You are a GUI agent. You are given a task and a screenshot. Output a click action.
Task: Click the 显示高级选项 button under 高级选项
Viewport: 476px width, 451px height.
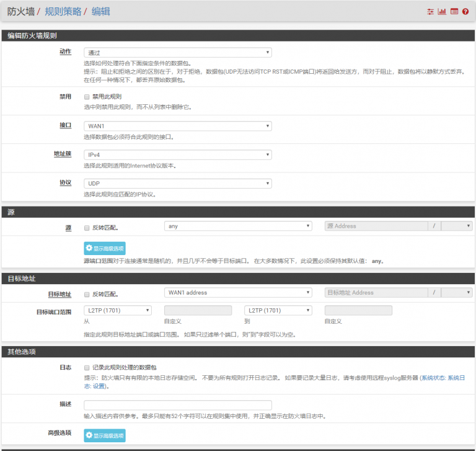(105, 435)
